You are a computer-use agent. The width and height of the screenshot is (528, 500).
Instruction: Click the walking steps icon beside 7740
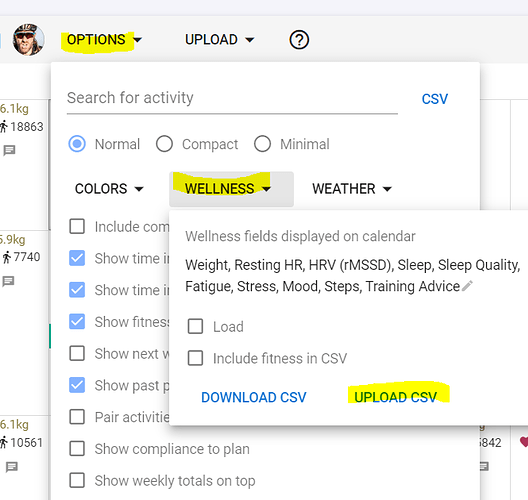[x=6, y=257]
